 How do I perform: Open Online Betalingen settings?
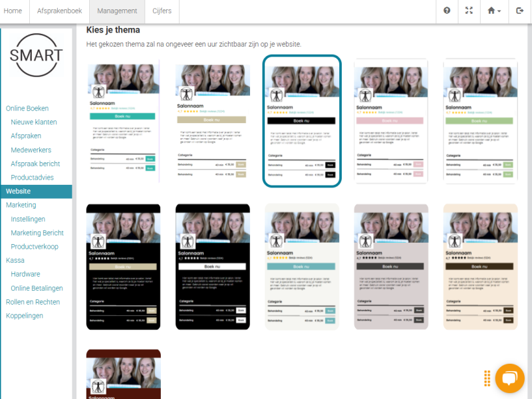(37, 288)
